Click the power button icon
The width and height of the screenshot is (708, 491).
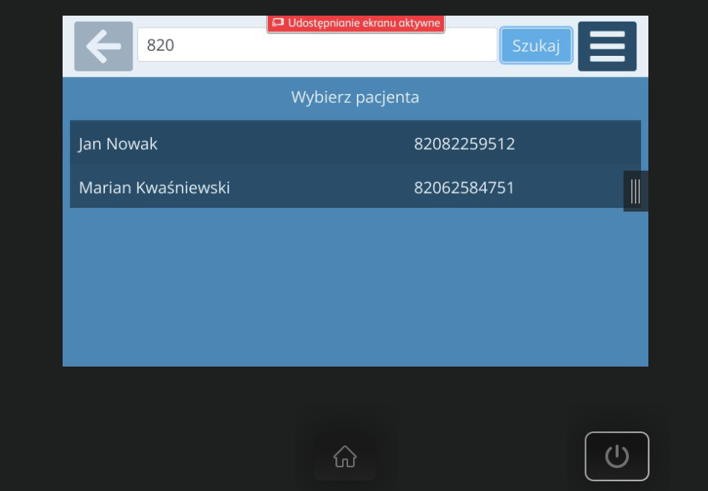coord(617,456)
